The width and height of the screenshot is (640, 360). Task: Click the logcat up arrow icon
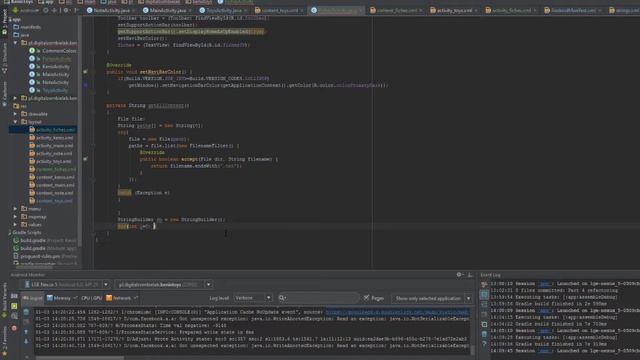(x=26, y=332)
